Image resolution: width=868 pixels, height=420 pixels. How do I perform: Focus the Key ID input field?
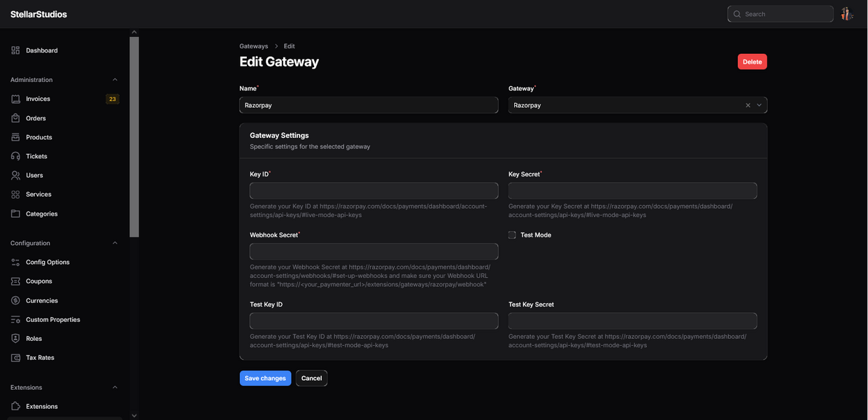pos(373,190)
